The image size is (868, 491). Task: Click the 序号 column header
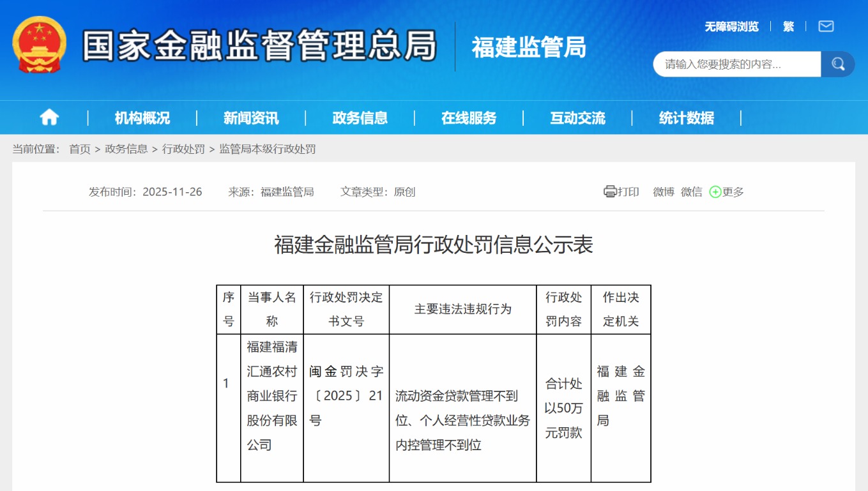tap(229, 309)
